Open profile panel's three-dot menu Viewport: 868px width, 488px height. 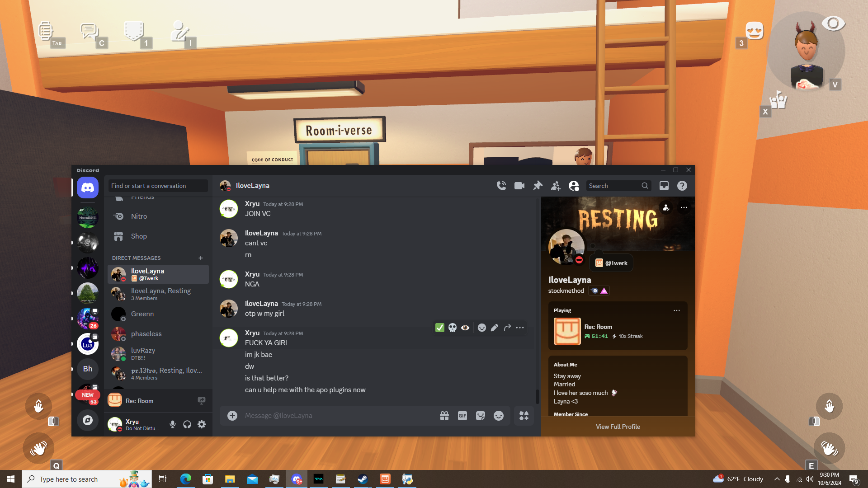coord(684,207)
